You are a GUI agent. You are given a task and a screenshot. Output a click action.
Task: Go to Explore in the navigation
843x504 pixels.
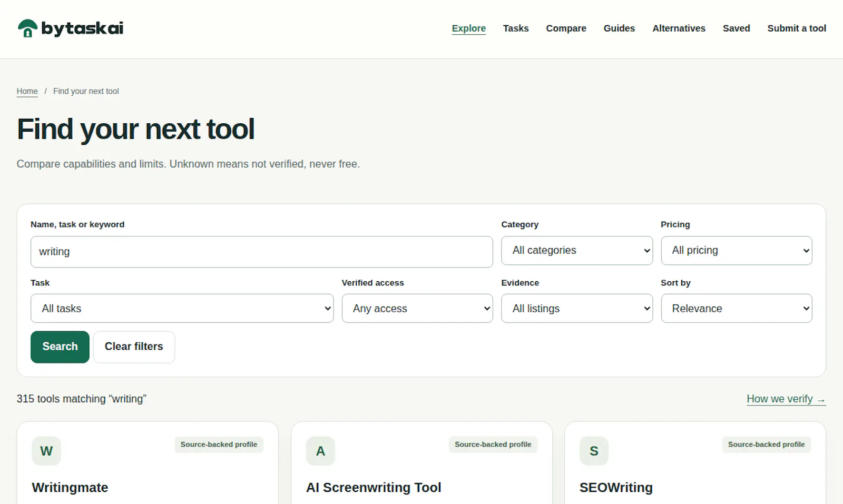click(x=469, y=28)
